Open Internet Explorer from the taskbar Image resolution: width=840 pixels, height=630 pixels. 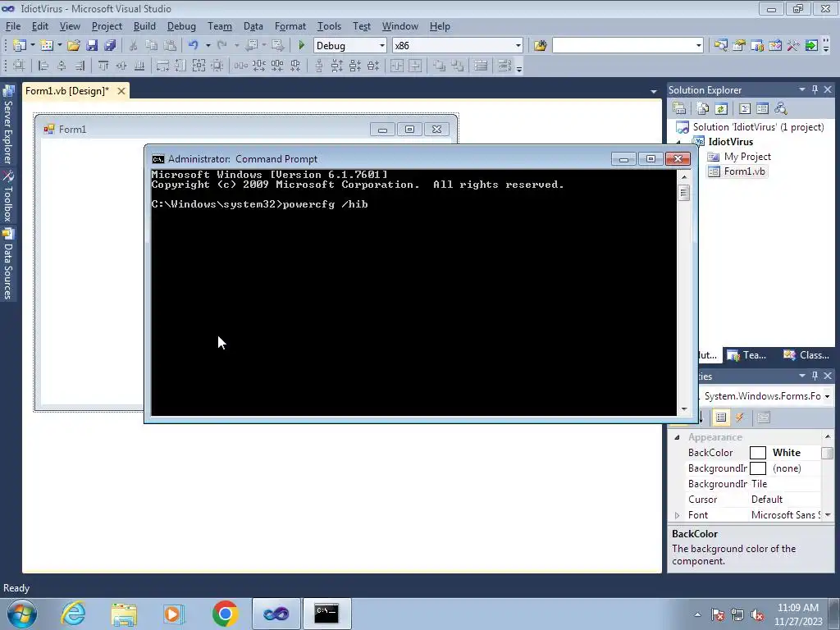tap(73, 614)
